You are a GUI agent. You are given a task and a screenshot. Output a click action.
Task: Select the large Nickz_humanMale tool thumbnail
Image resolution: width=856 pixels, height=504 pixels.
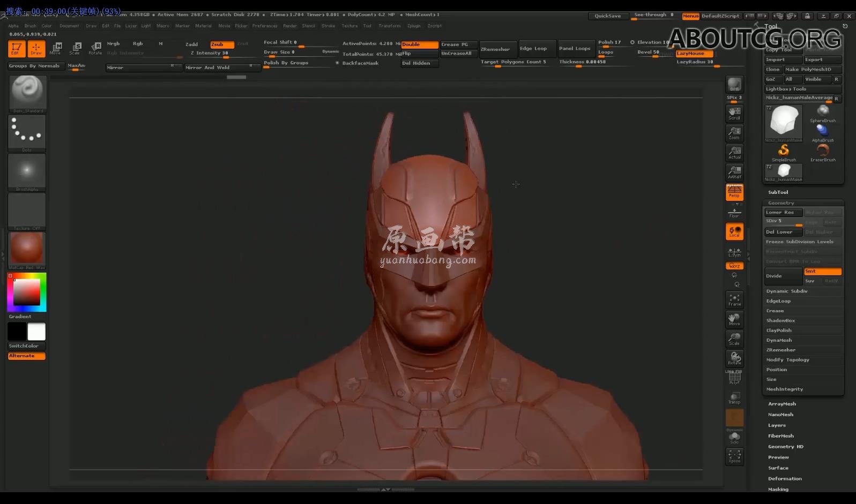pyautogui.click(x=784, y=123)
